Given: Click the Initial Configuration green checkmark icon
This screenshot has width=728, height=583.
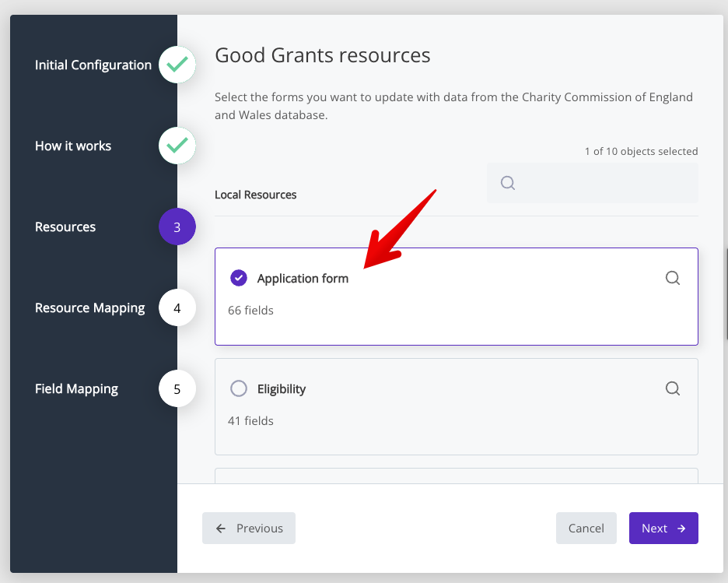Looking at the screenshot, I should point(177,65).
